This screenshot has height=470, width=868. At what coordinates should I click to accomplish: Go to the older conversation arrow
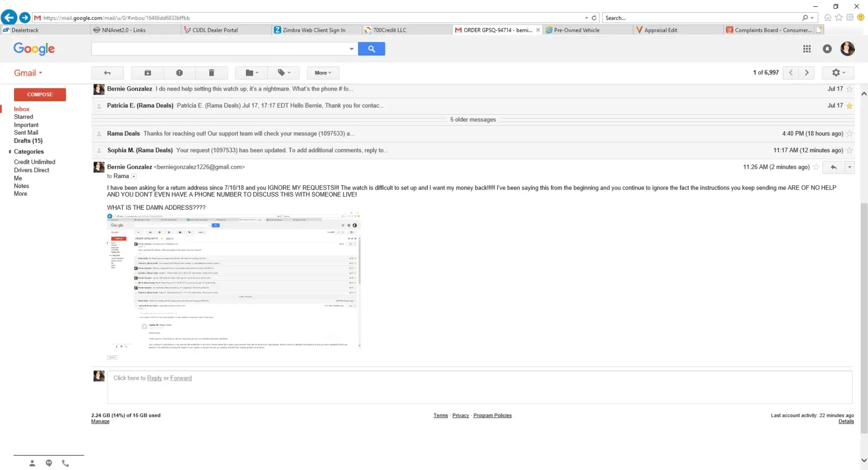[807, 73]
